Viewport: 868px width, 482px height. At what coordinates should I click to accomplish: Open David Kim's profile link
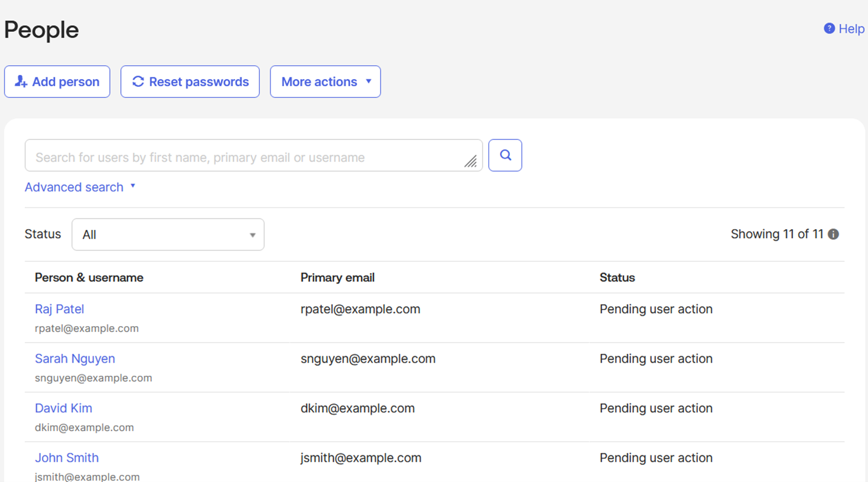pyautogui.click(x=63, y=408)
